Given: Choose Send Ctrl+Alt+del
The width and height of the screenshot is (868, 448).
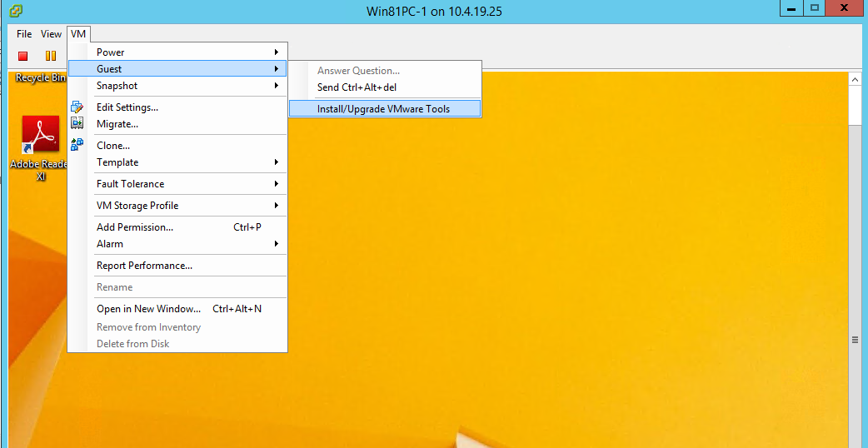Looking at the screenshot, I should point(385,87).
